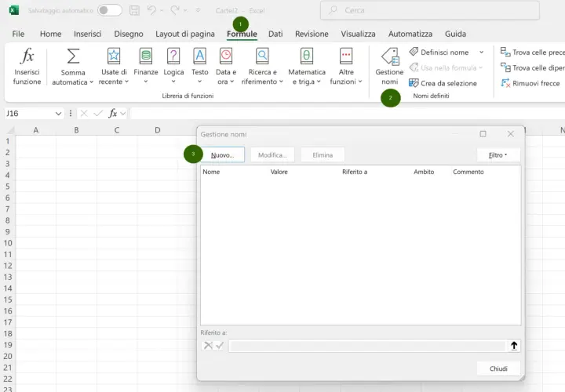
Task: Switch to the Visualizza tab
Action: click(358, 34)
